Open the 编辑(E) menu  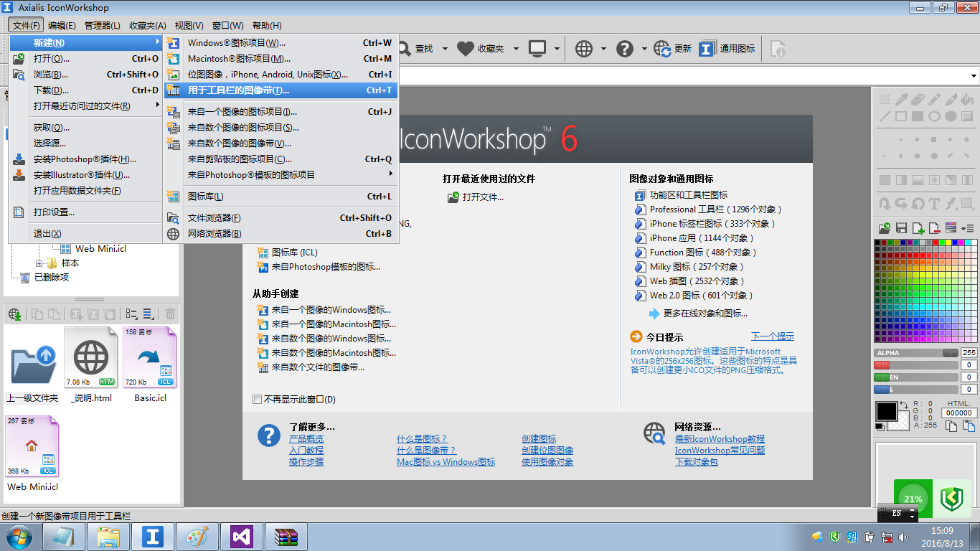point(62,26)
